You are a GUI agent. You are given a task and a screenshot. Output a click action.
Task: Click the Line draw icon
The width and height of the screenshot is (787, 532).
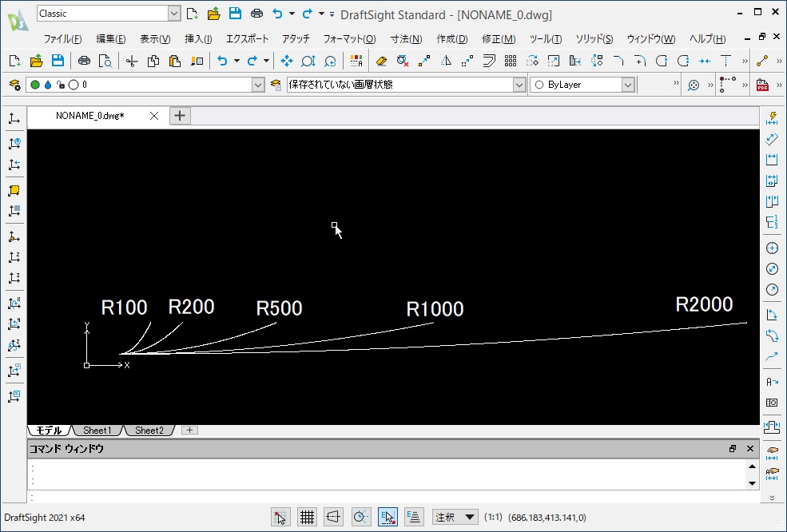(762, 62)
